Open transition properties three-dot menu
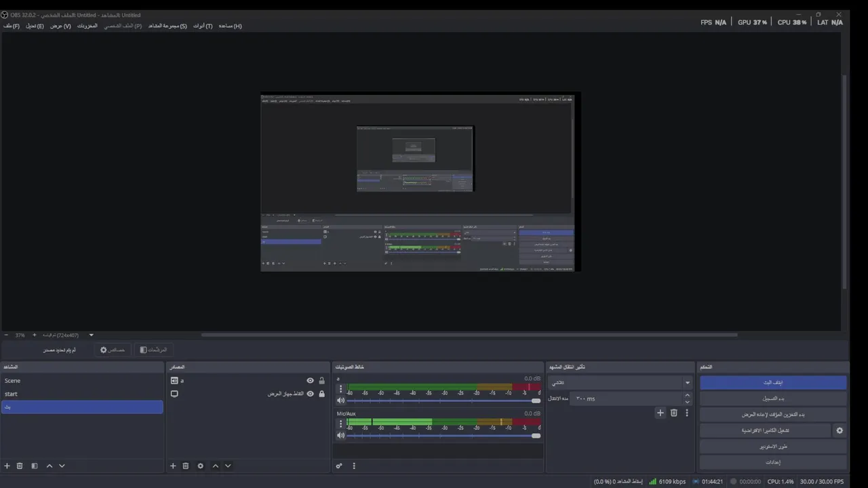 (x=686, y=413)
